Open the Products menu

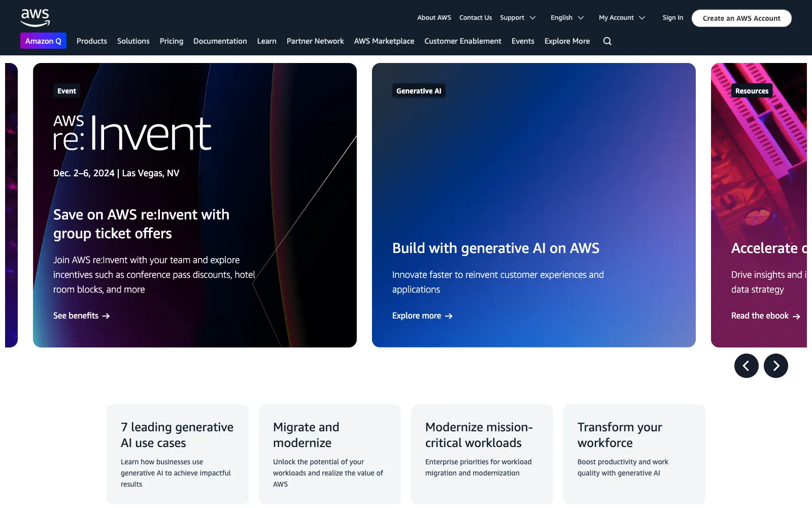(x=92, y=41)
